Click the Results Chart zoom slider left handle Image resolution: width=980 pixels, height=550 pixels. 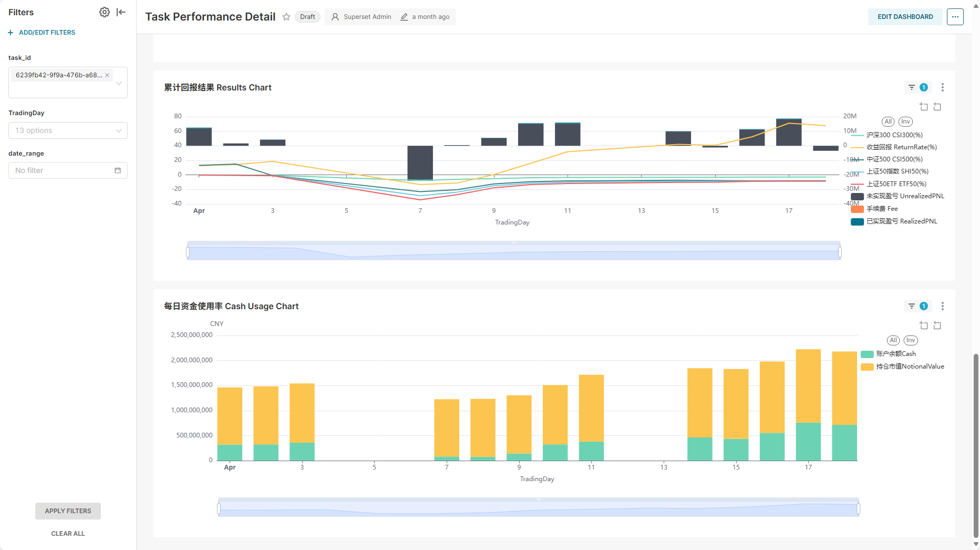[188, 252]
